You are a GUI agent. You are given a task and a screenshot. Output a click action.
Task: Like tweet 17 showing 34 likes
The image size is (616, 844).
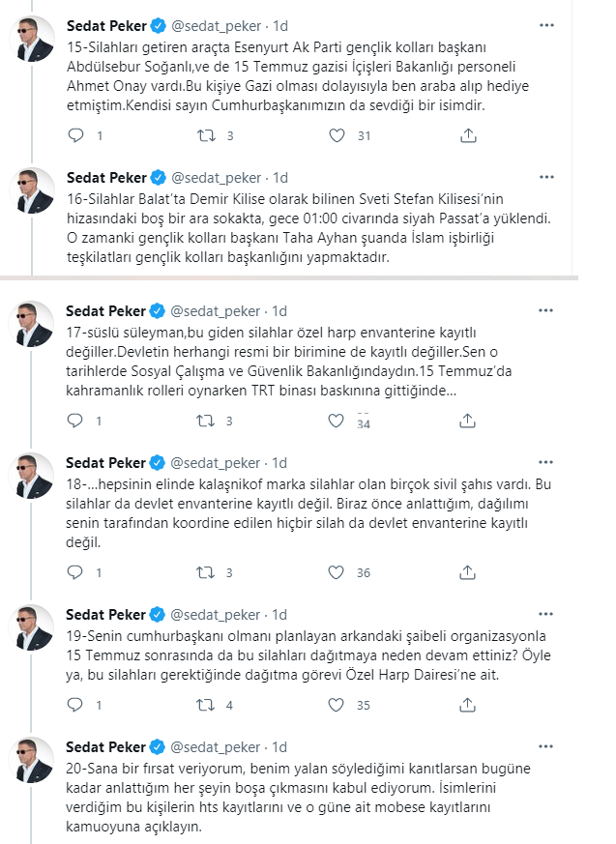(336, 421)
